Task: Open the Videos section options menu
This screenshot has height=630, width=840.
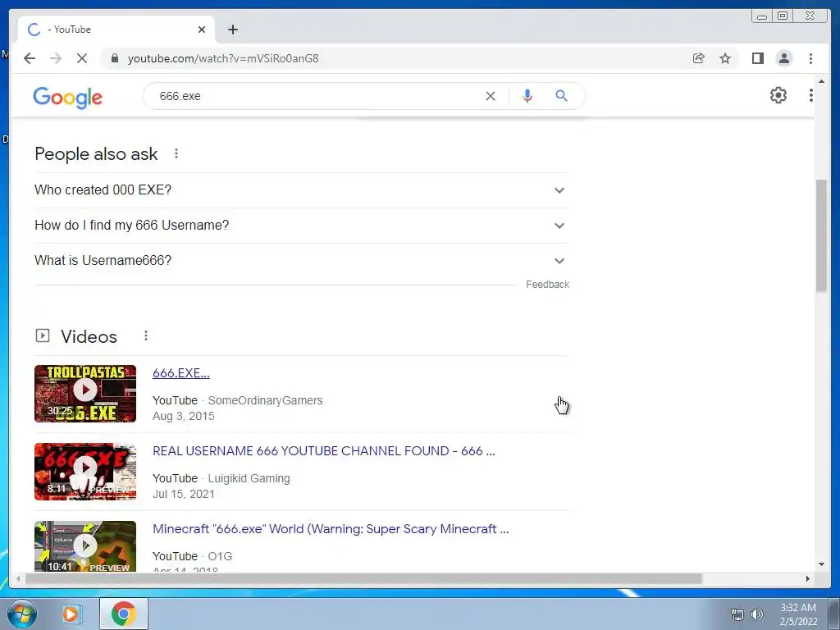Action: [x=146, y=336]
